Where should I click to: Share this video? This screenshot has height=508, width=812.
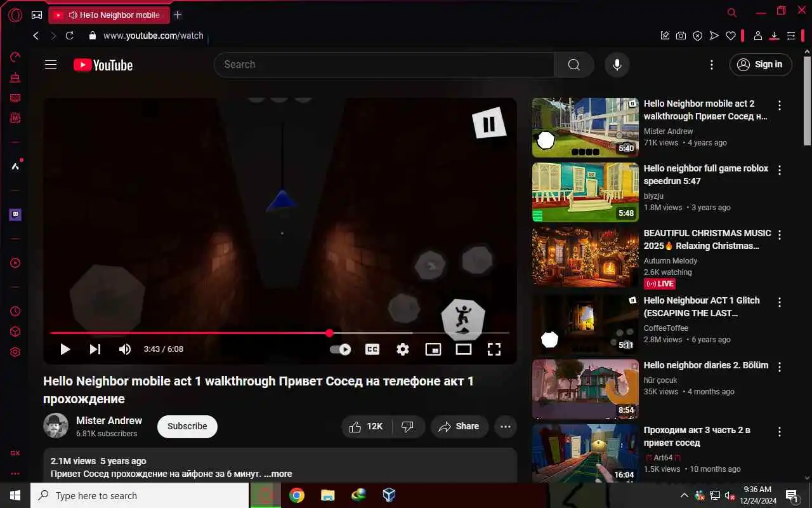pos(459,427)
